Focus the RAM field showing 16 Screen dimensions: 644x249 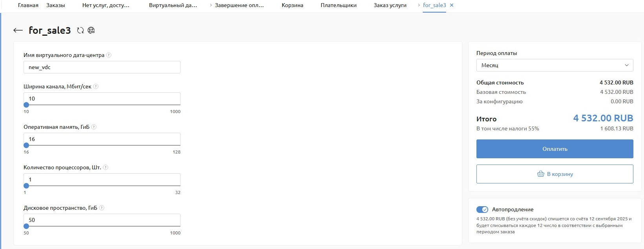[102, 139]
